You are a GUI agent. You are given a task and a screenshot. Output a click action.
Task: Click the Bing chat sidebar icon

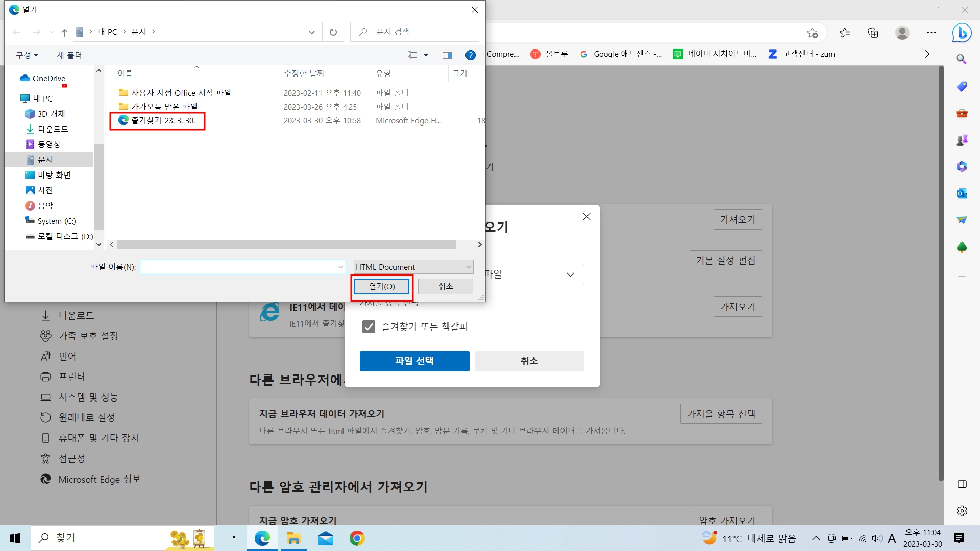(x=962, y=33)
